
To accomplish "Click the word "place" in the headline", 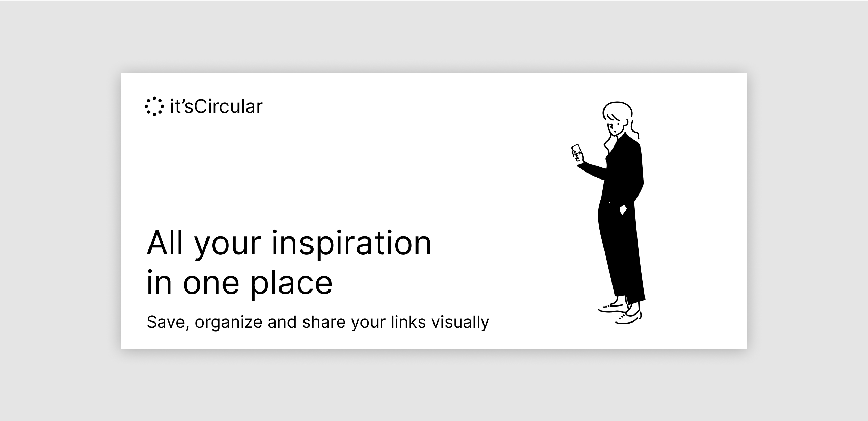I will tap(291, 284).
